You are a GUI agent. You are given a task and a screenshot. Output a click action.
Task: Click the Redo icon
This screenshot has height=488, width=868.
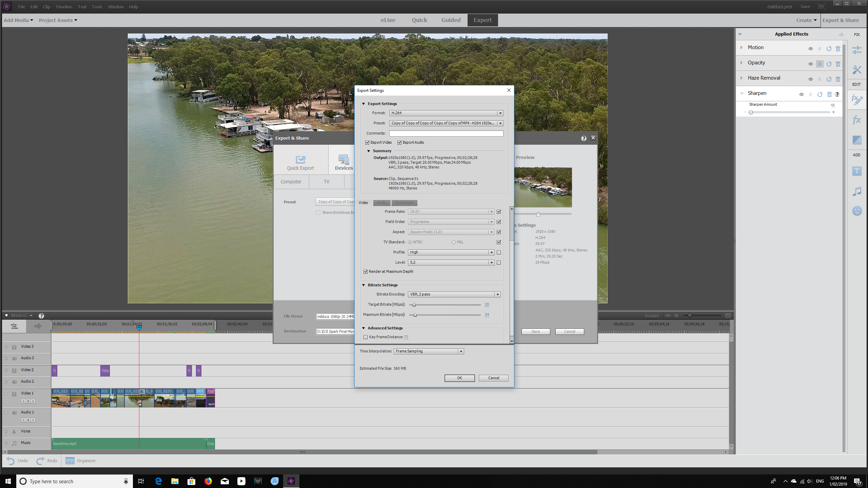click(40, 461)
